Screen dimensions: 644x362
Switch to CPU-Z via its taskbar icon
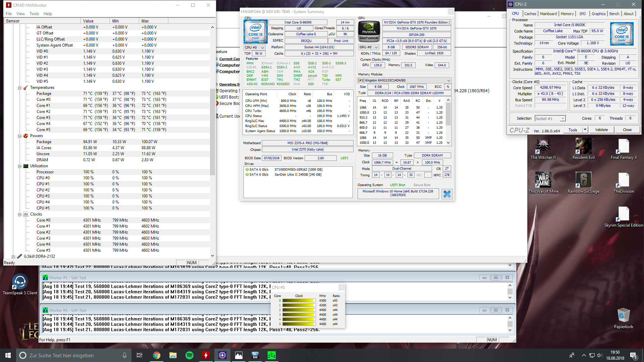point(222,355)
